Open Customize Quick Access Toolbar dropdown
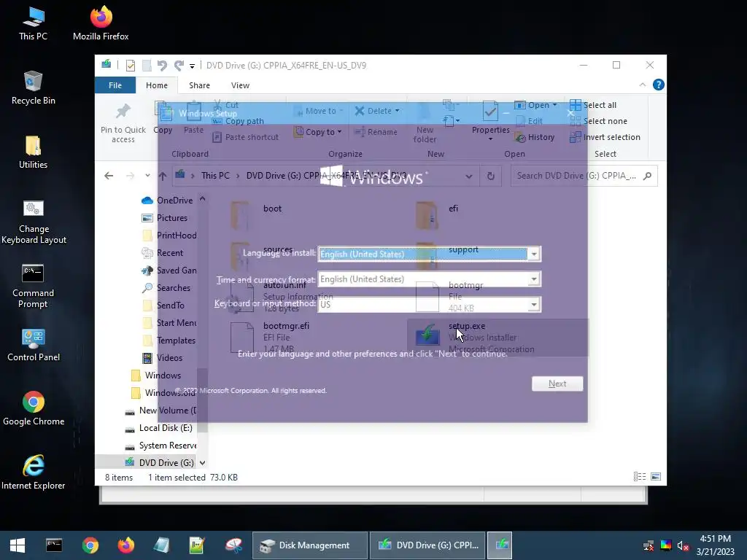 click(x=192, y=66)
